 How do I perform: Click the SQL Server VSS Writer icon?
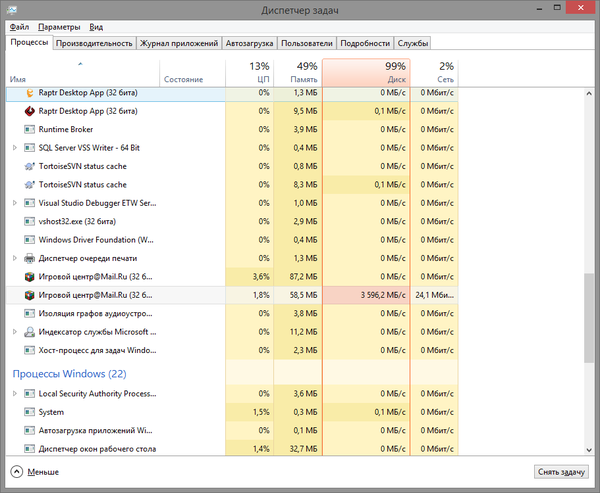coord(29,148)
